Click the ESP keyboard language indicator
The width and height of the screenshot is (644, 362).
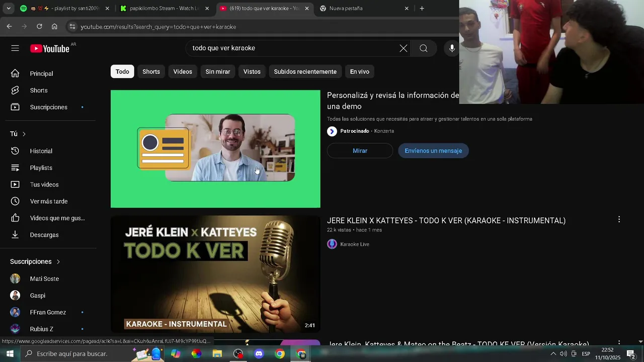586,354
